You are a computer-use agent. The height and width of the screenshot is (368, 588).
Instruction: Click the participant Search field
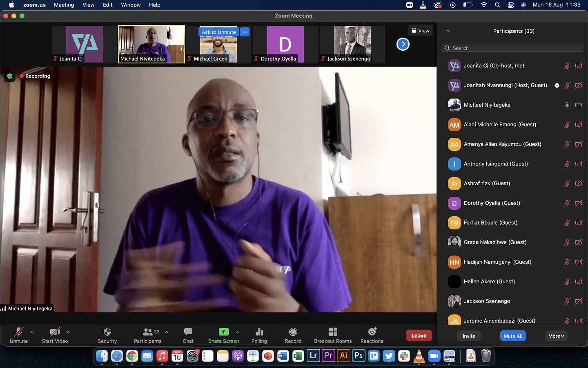point(513,48)
